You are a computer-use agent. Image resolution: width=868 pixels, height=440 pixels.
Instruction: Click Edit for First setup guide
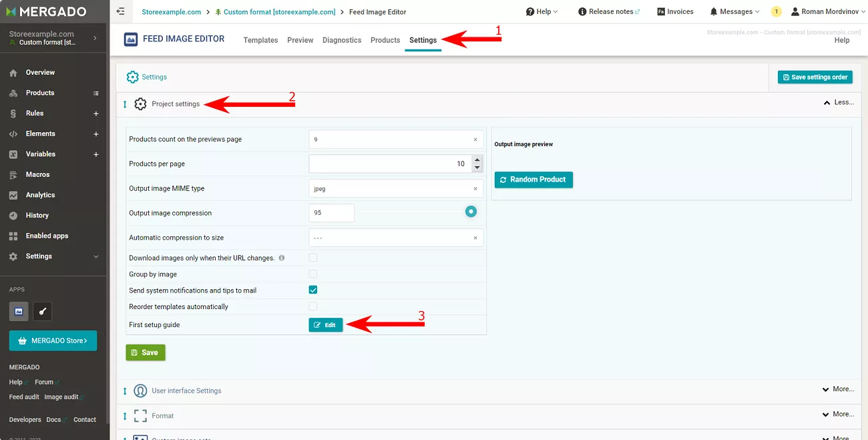pos(326,325)
